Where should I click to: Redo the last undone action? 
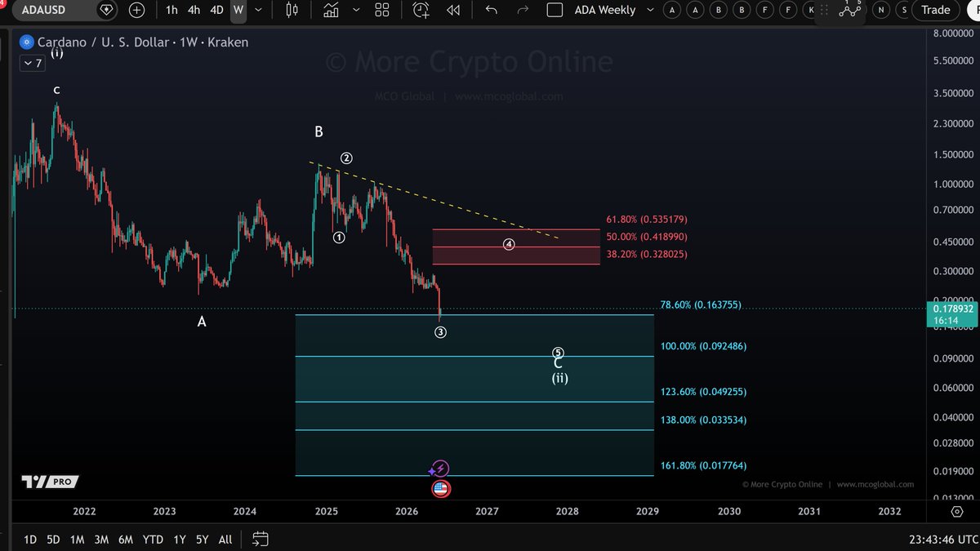523,11
